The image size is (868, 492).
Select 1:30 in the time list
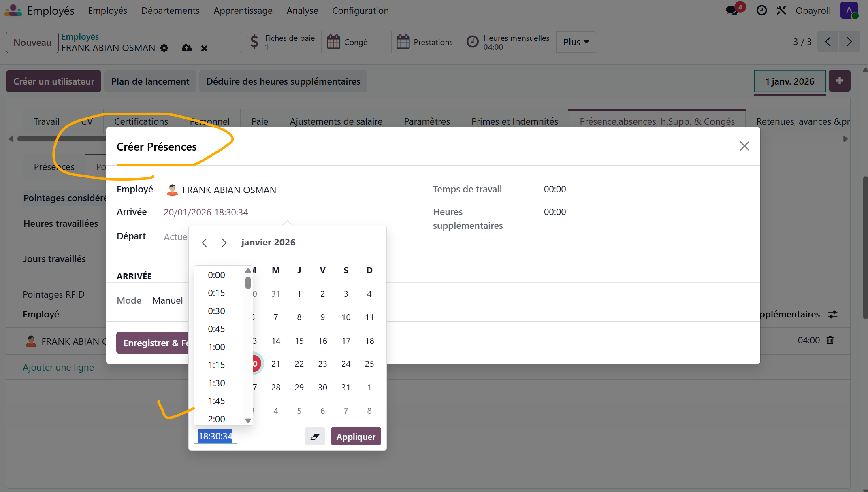point(216,383)
